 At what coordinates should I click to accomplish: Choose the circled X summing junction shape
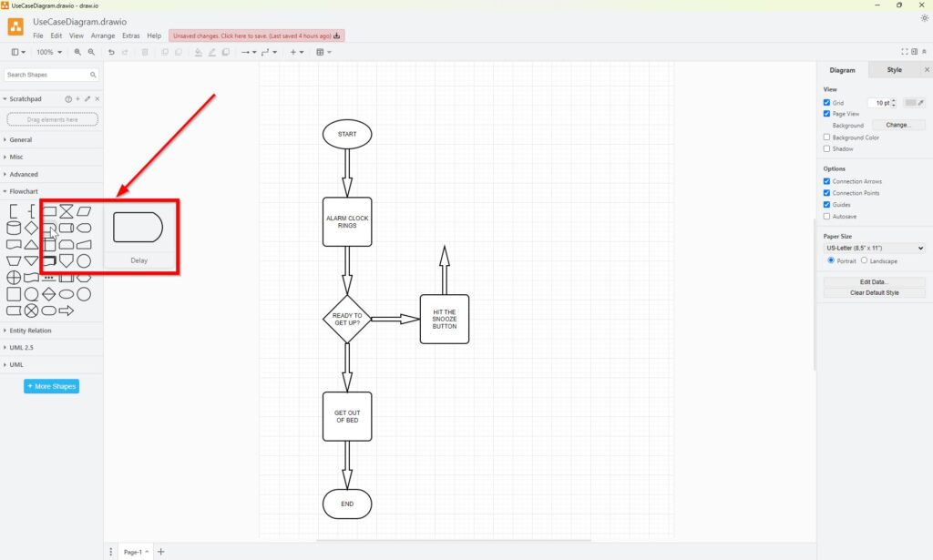click(x=31, y=311)
